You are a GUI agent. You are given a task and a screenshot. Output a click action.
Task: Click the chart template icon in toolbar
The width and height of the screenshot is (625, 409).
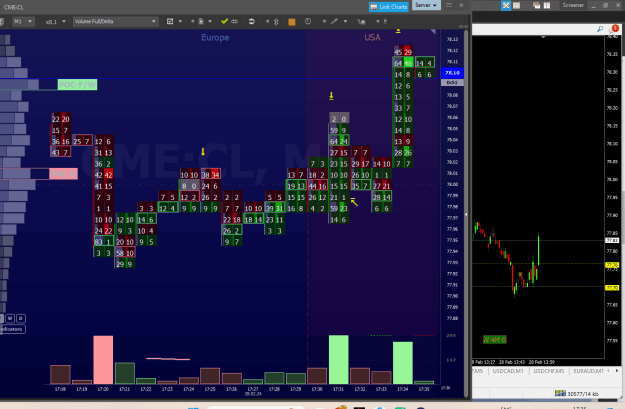pos(170,22)
